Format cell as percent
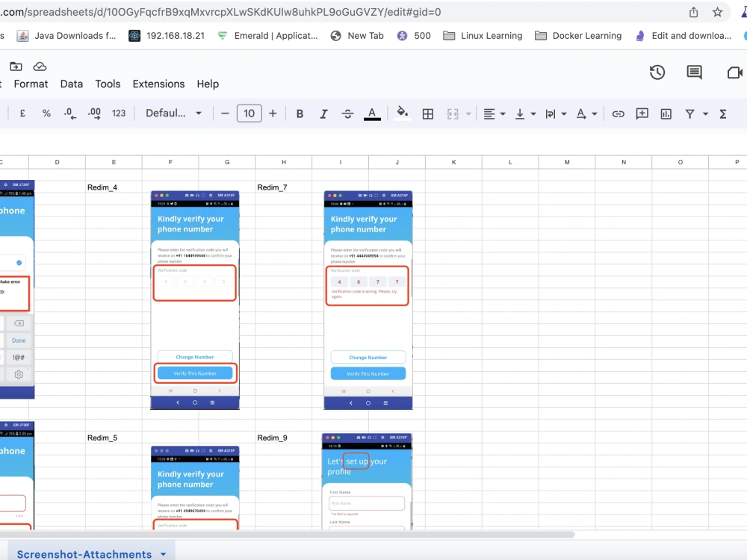 click(x=46, y=113)
